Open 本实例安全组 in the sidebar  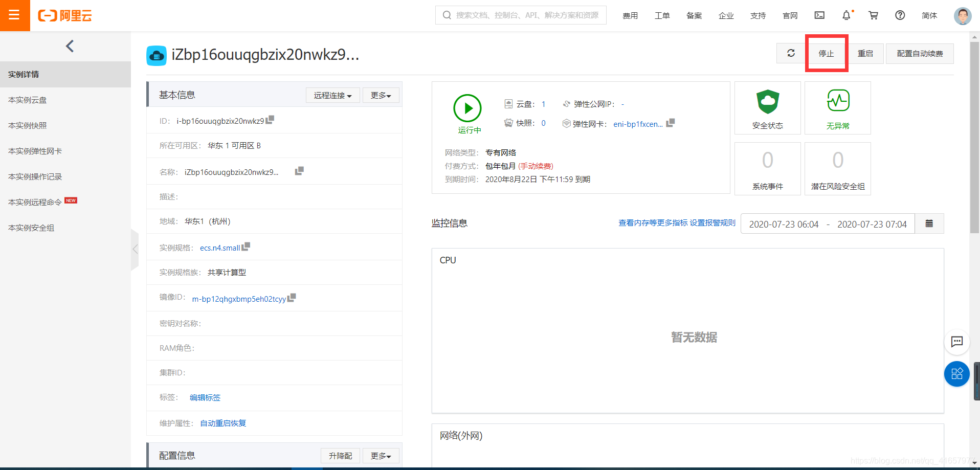point(65,228)
